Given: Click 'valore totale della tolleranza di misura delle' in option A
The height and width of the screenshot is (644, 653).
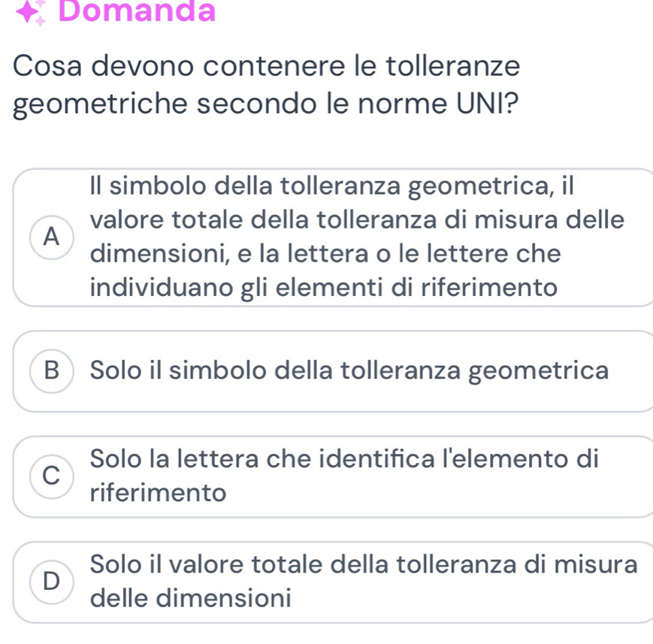Looking at the screenshot, I should pyautogui.click(x=355, y=220).
